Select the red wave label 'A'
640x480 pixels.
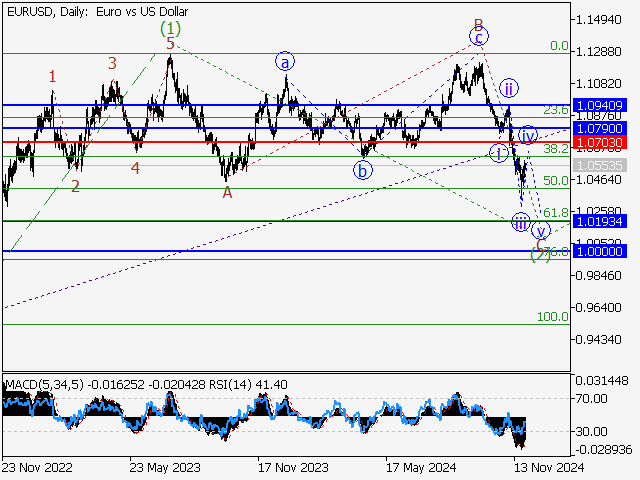[x=228, y=192]
